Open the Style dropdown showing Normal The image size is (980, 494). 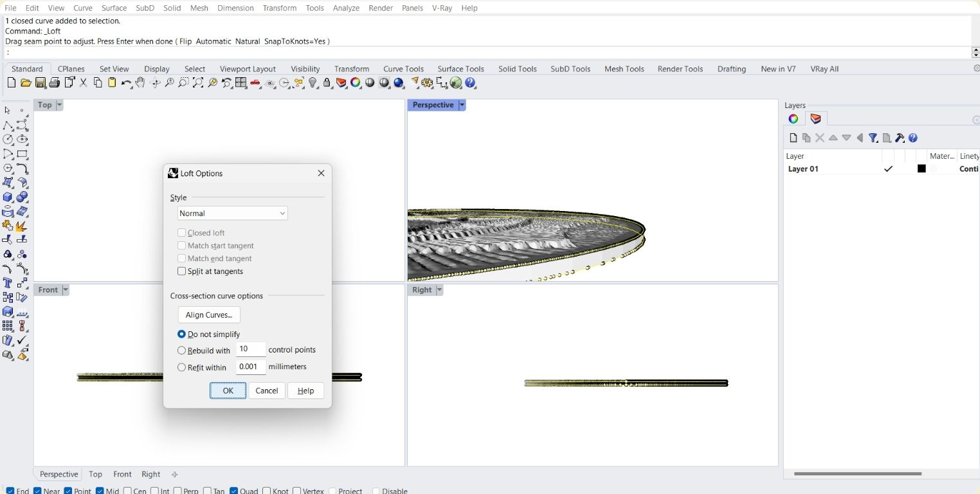click(x=233, y=214)
